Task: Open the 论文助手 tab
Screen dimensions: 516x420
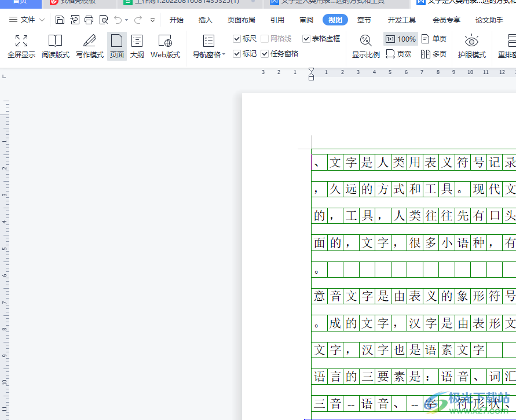Action: [489, 20]
